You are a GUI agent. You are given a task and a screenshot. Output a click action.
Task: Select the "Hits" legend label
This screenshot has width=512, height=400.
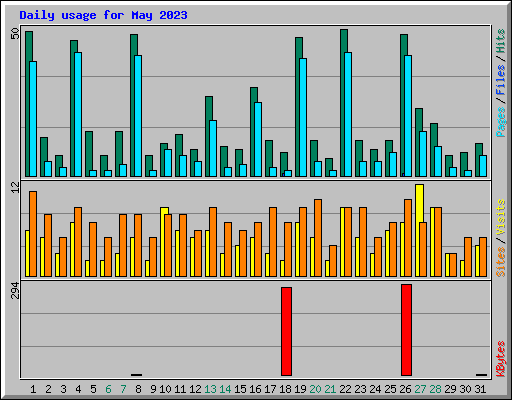[x=500, y=41]
